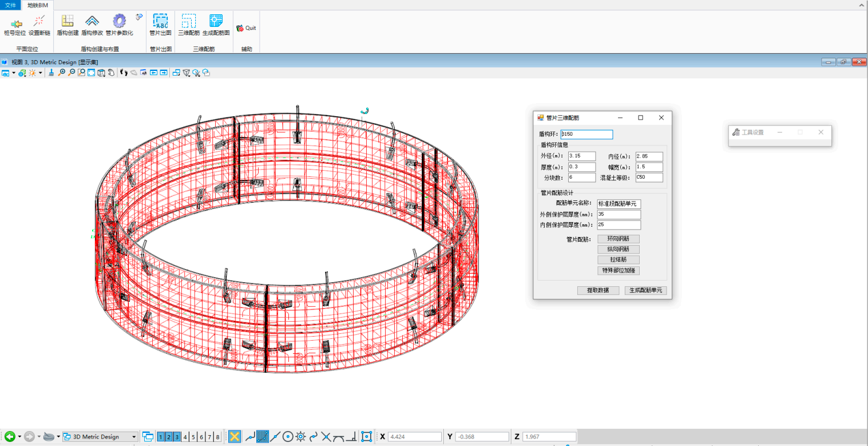This screenshot has width=868, height=446.
Task: Switch to the 地铁BIM ribbon tab
Action: click(x=39, y=5)
